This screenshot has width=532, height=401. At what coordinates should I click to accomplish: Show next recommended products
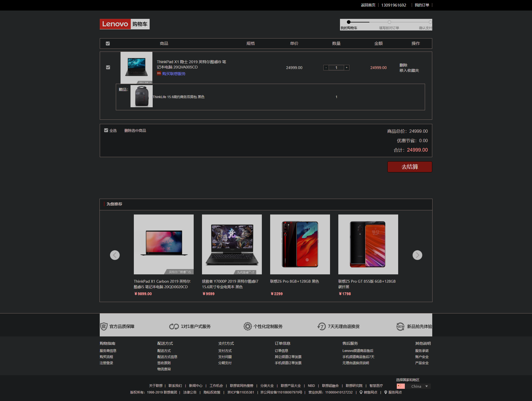click(x=417, y=255)
